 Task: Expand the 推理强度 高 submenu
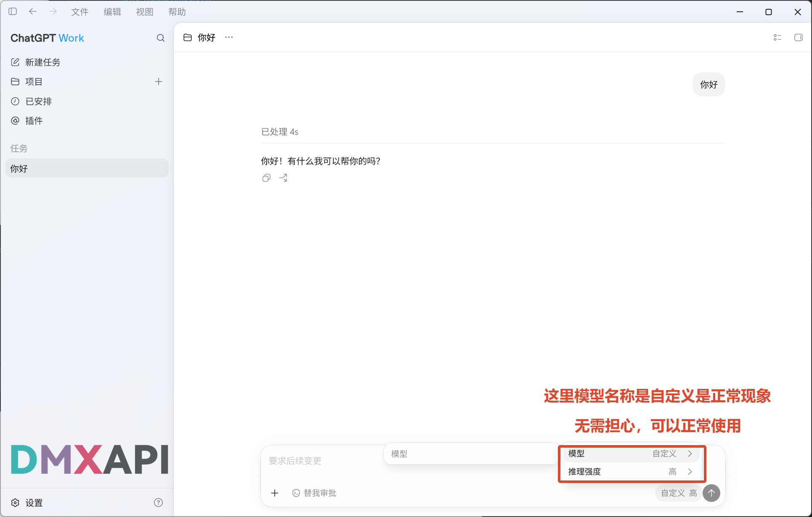(631, 472)
